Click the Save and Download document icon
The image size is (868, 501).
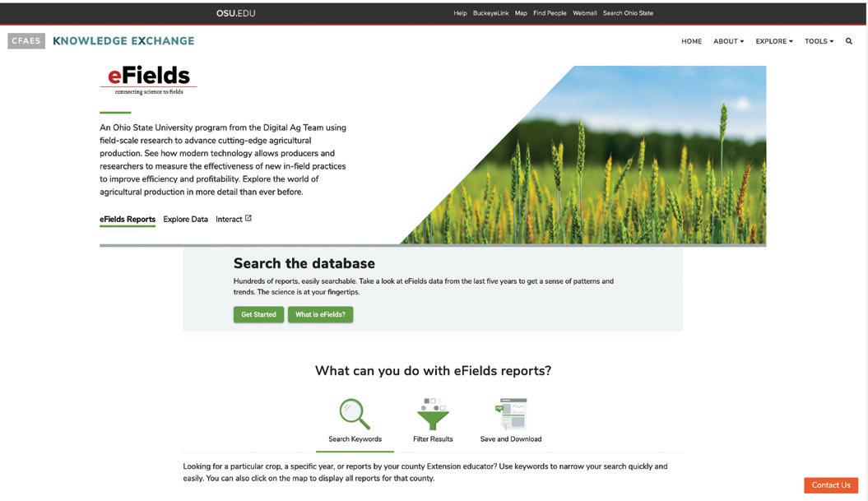click(x=511, y=414)
